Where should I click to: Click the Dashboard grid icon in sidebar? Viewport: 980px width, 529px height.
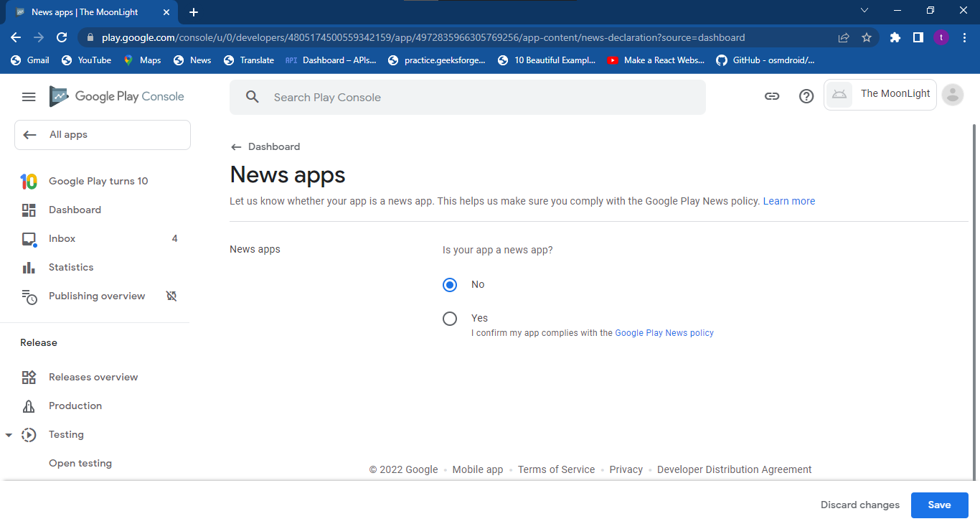(x=29, y=210)
